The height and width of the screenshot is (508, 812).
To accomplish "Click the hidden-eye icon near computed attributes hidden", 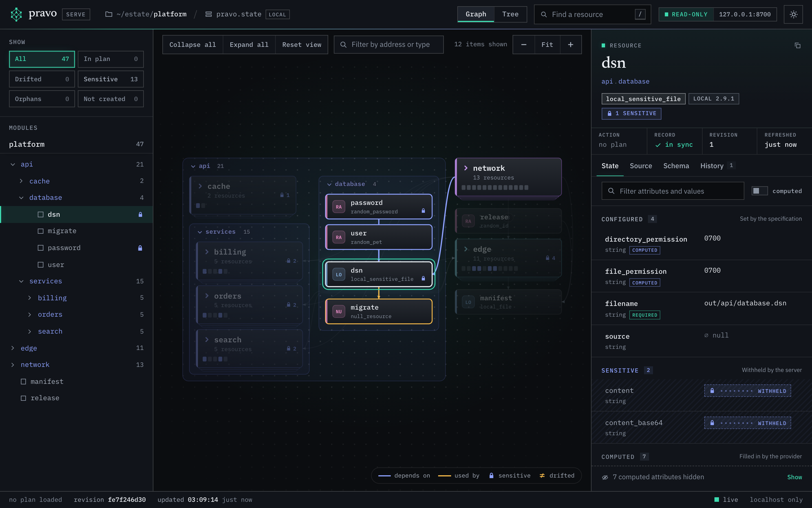I will [x=605, y=477].
